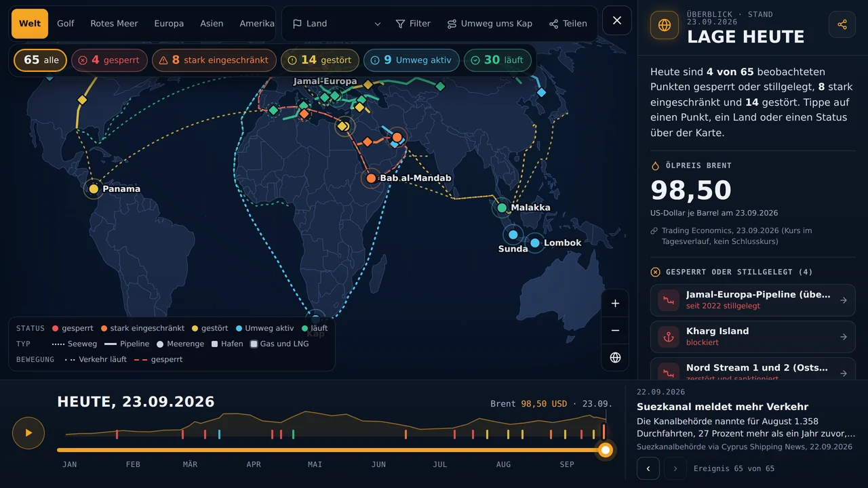Click the blue event marker on the timeline

coord(219,434)
